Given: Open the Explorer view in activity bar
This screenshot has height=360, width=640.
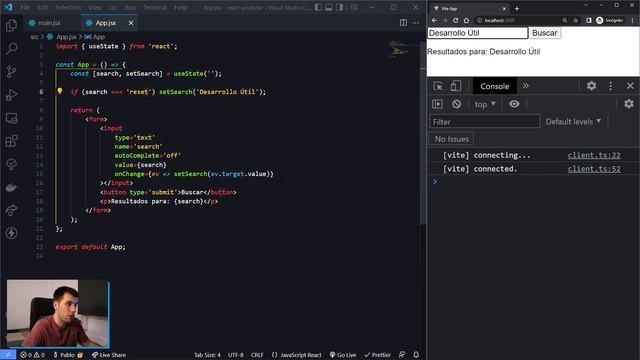Looking at the screenshot, I should pos(11,25).
